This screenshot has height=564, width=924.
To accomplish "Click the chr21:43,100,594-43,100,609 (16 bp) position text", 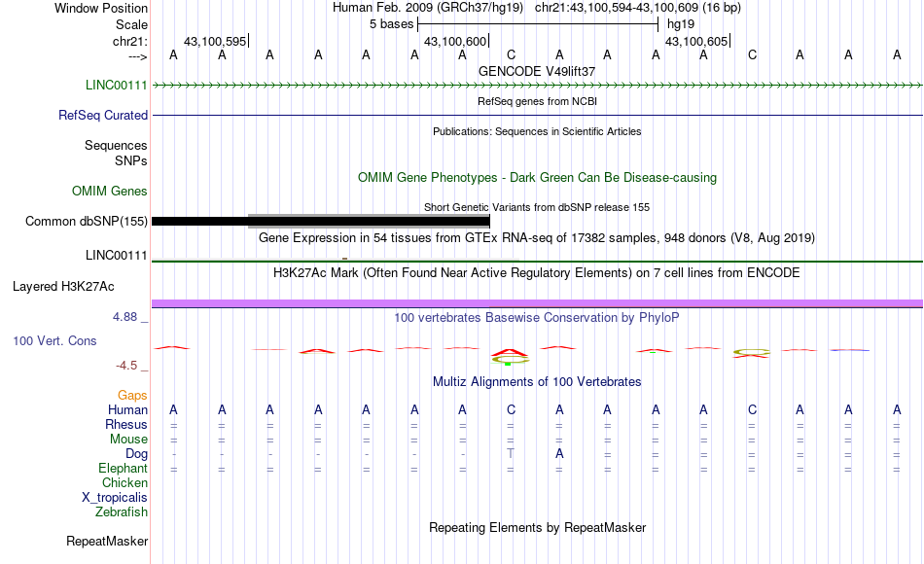I will [638, 8].
